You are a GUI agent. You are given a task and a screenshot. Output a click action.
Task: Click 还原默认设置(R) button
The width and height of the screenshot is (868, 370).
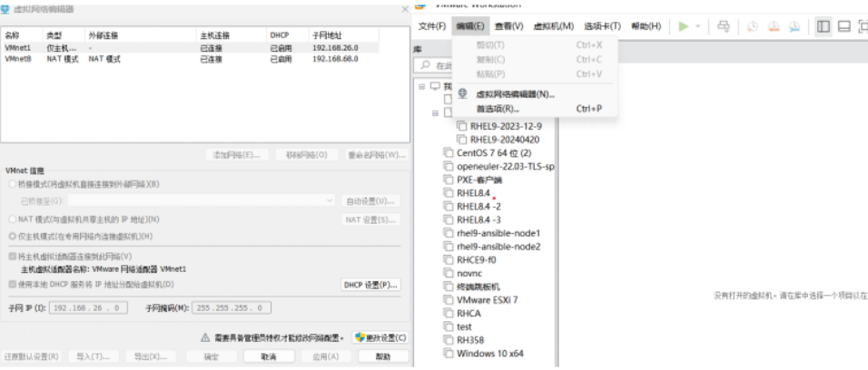(x=31, y=356)
